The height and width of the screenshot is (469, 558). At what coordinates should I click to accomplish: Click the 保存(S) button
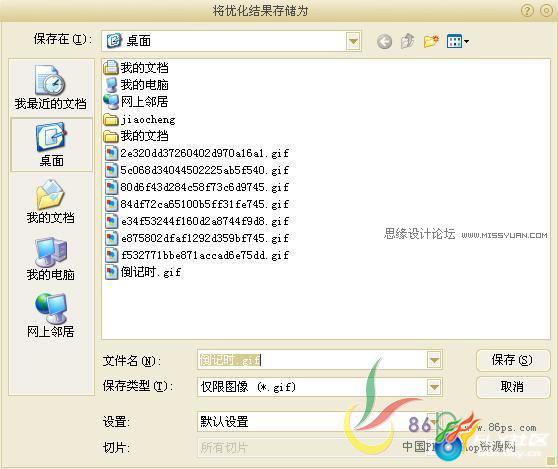512,360
